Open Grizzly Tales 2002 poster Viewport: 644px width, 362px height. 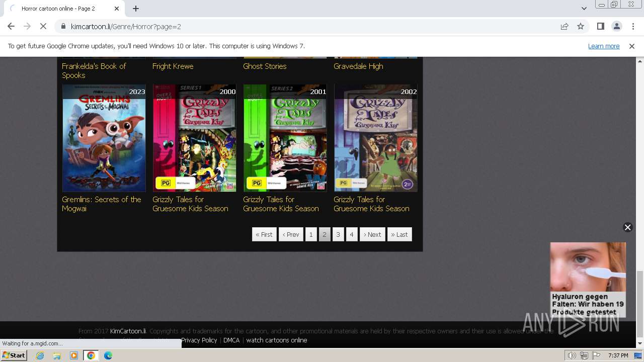(376, 138)
